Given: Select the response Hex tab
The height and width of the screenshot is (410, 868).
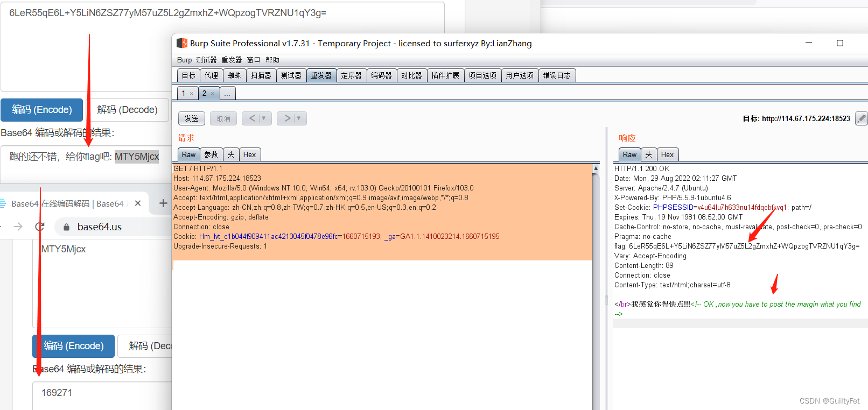Looking at the screenshot, I should [668, 155].
